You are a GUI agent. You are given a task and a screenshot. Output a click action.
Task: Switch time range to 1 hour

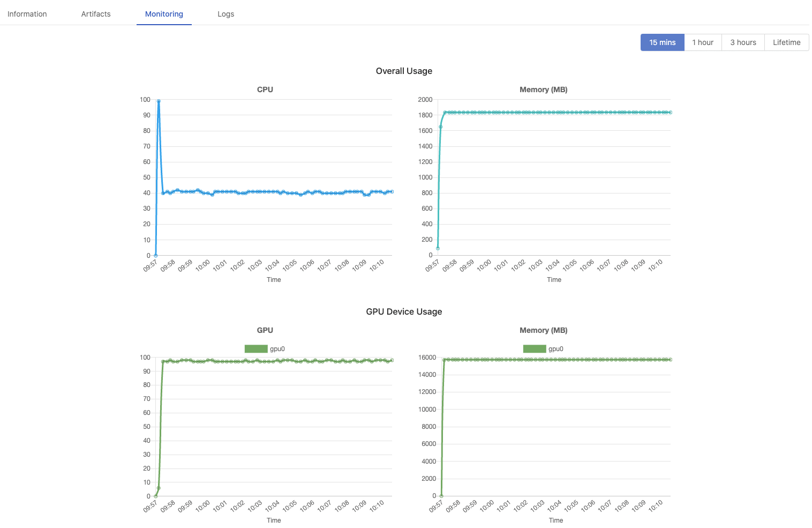(703, 42)
